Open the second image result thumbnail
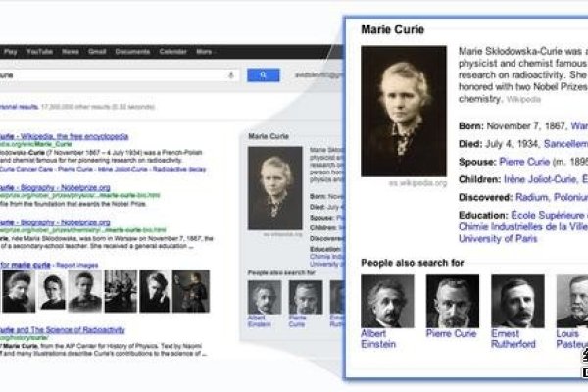The image size is (588, 392). [x=53, y=291]
